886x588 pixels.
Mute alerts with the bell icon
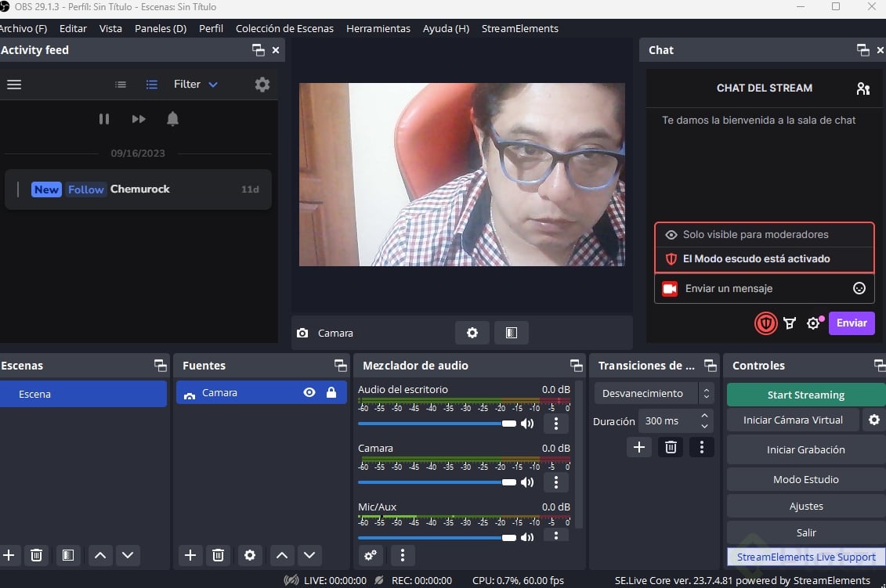tap(172, 119)
